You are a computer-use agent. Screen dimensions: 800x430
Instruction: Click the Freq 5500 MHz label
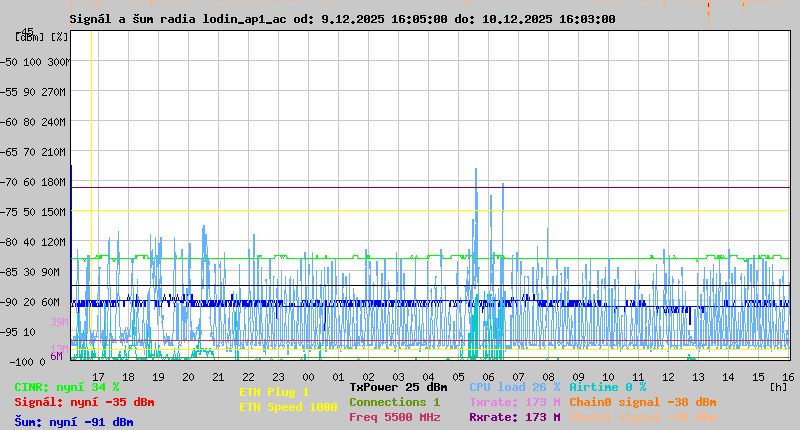pyautogui.click(x=394, y=417)
